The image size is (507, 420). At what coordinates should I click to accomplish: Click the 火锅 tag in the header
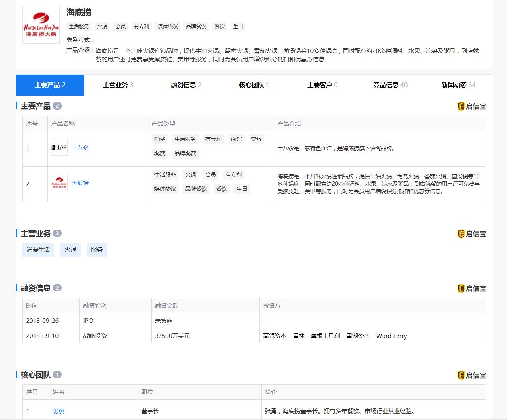coord(103,26)
